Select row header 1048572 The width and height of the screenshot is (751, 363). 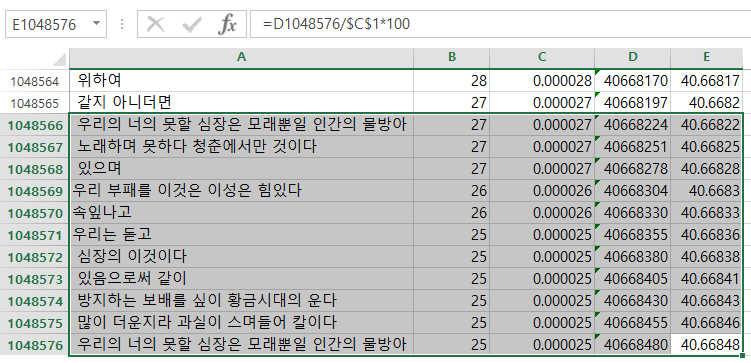[x=34, y=257]
